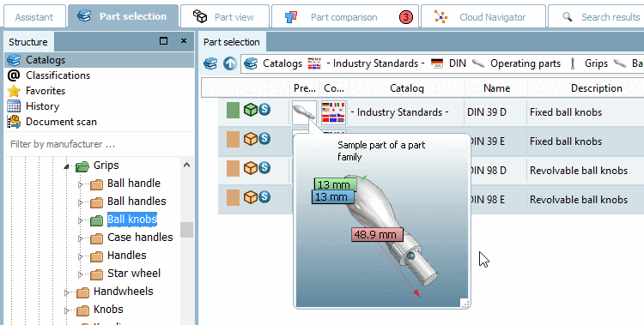Click the orange square of DIN 39 E row

(233, 140)
